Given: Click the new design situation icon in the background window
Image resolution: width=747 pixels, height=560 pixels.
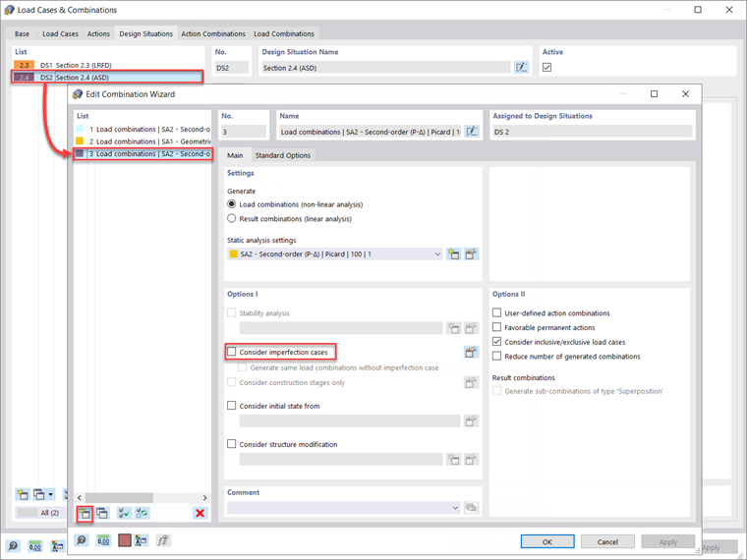Looking at the screenshot, I should point(23,494).
